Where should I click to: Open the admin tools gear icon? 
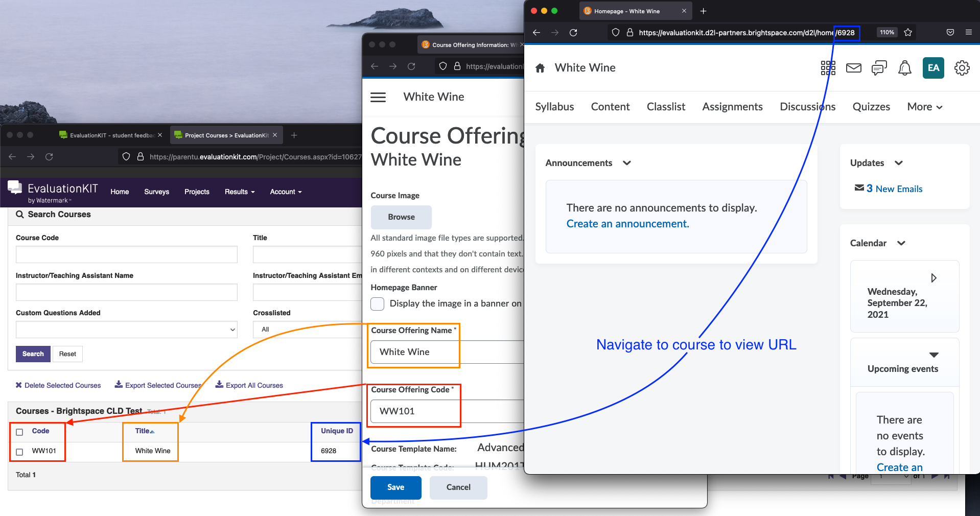click(x=962, y=68)
